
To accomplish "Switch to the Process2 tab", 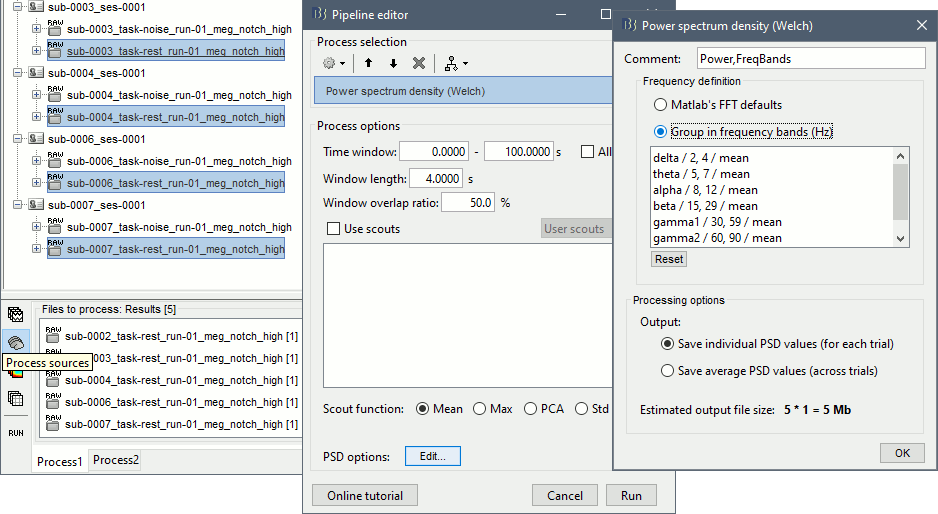I will coord(116,461).
